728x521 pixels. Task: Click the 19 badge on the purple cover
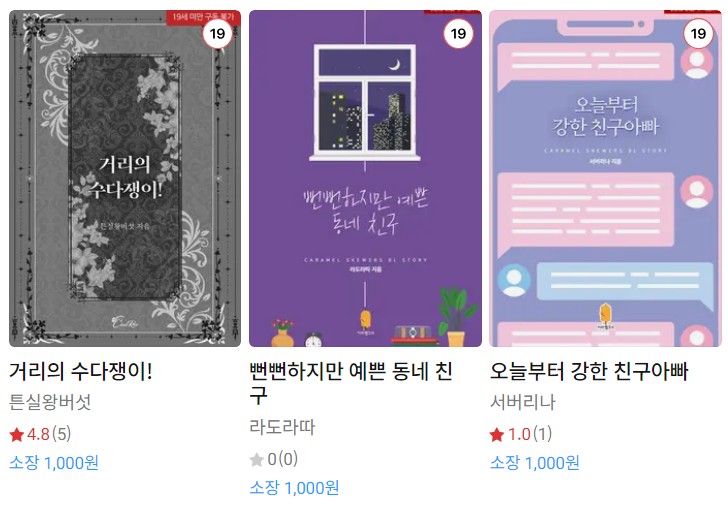pyautogui.click(x=458, y=33)
